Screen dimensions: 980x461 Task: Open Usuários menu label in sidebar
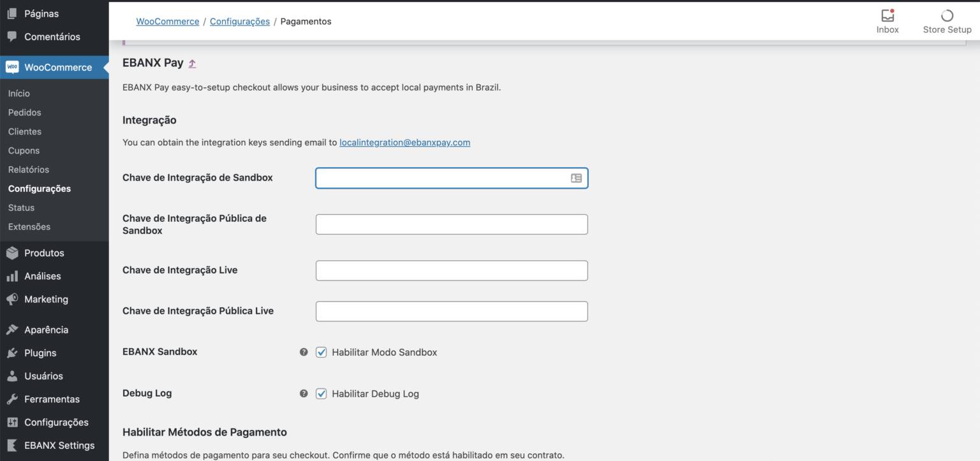tap(43, 376)
